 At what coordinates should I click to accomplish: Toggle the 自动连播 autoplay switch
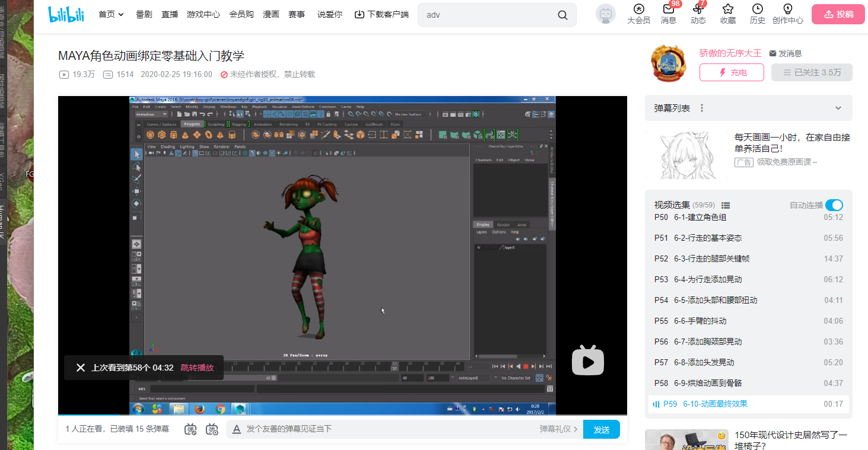(834, 205)
